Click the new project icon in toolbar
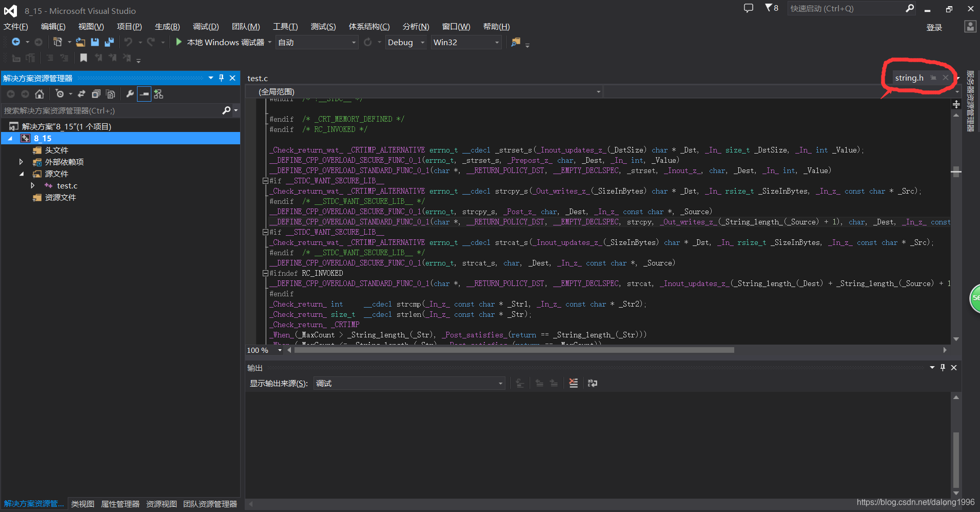 pyautogui.click(x=57, y=42)
